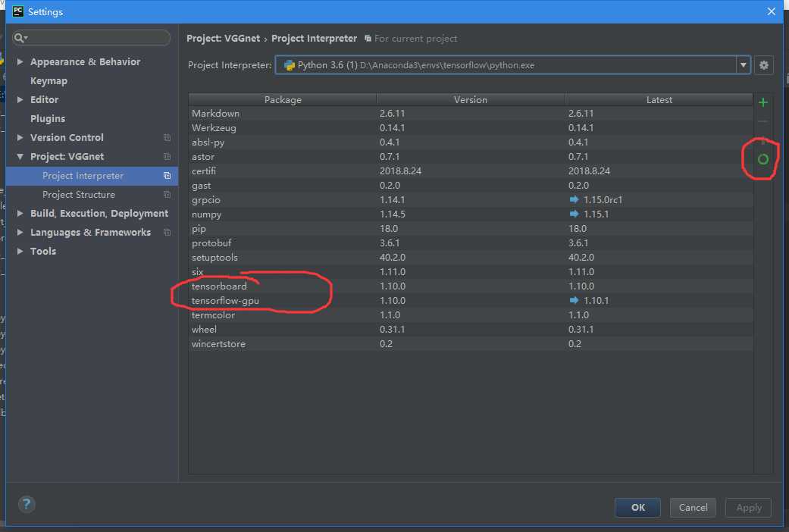
Task: Select the certifi package row
Action: 471,171
